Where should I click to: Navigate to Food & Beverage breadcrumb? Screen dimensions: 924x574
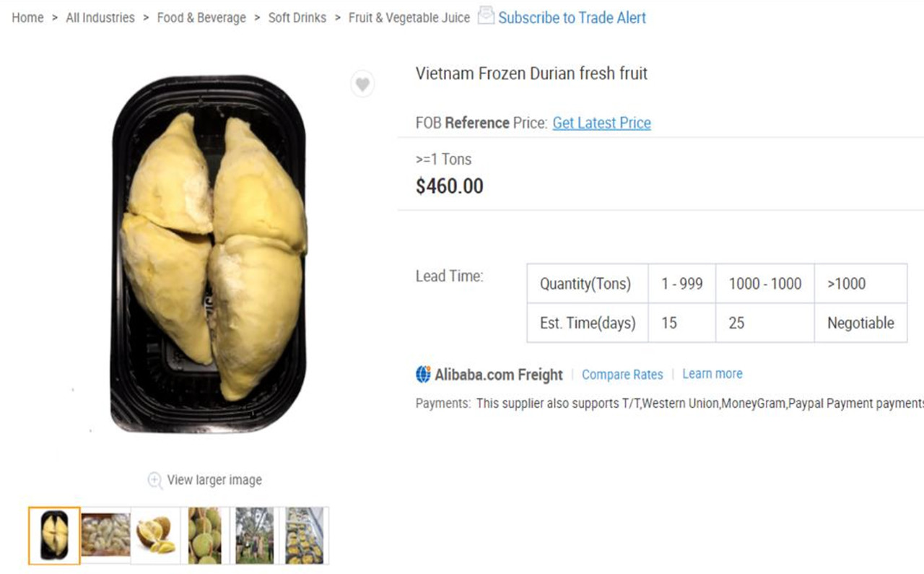pos(201,17)
